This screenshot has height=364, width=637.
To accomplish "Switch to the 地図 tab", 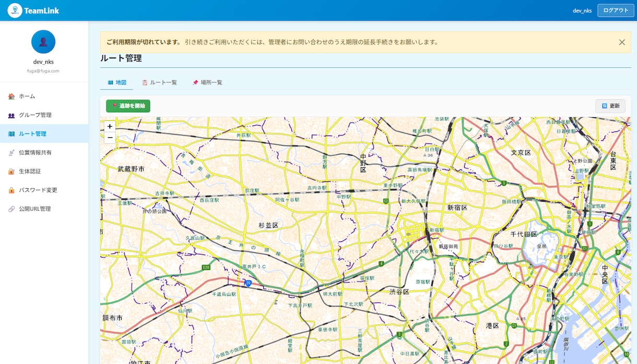I will [117, 82].
